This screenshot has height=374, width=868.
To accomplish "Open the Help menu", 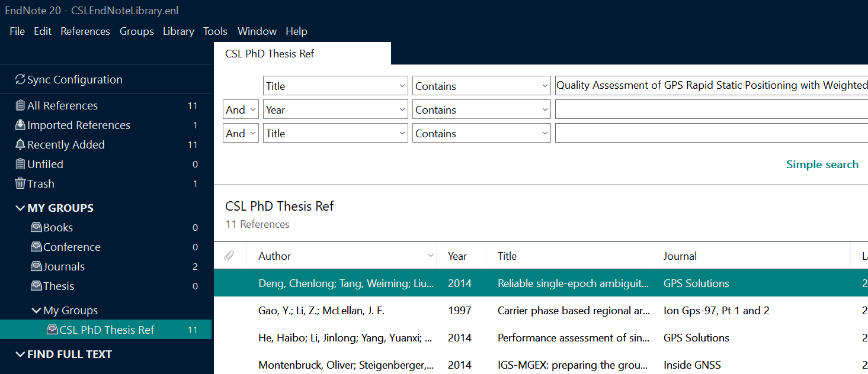I will coord(296,31).
